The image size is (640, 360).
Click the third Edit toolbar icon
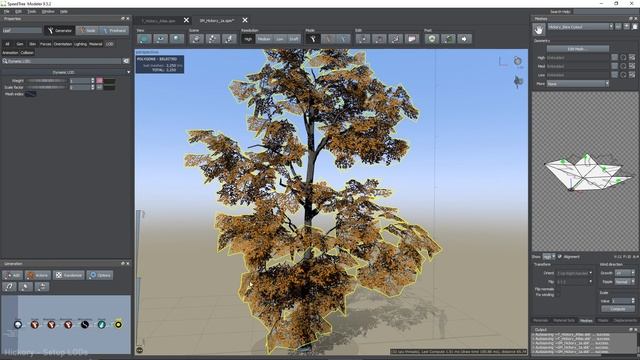[x=396, y=39]
